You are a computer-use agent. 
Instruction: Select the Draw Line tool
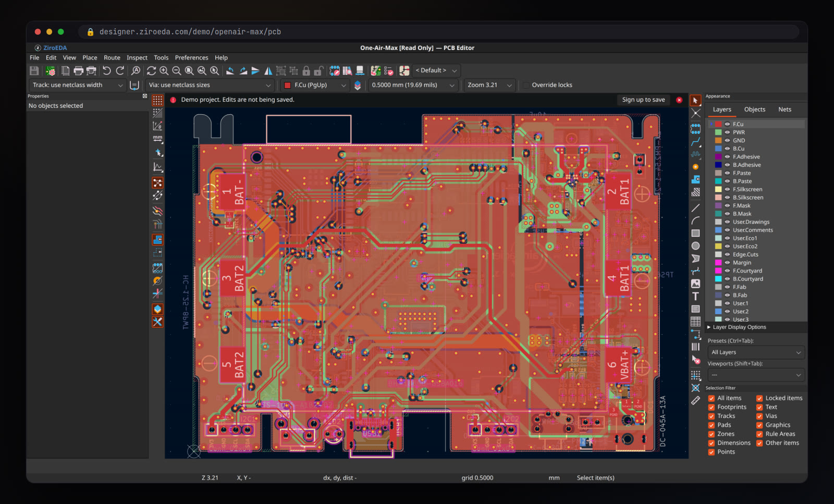(695, 207)
